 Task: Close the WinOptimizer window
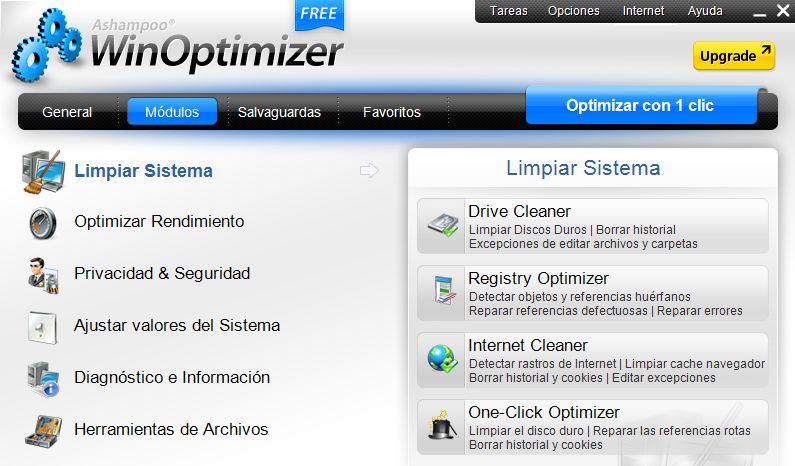click(x=783, y=11)
